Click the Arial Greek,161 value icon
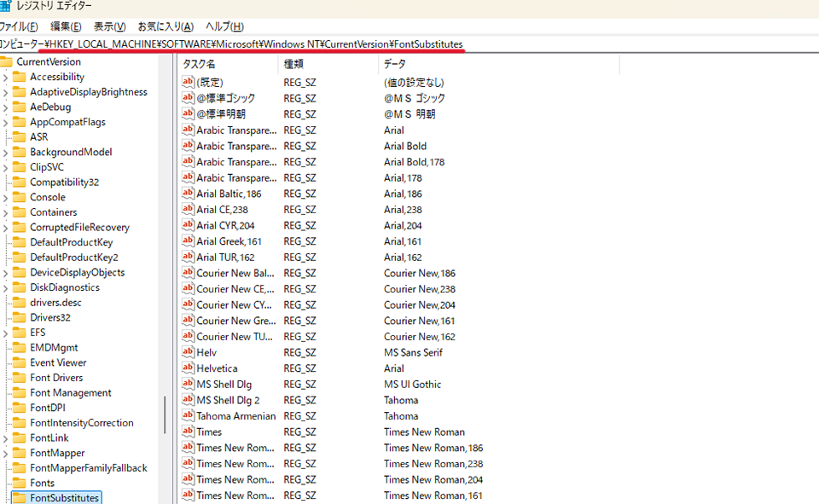 click(188, 240)
